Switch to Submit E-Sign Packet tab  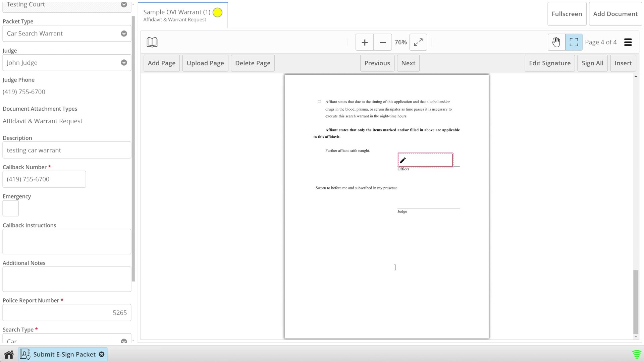click(64, 354)
